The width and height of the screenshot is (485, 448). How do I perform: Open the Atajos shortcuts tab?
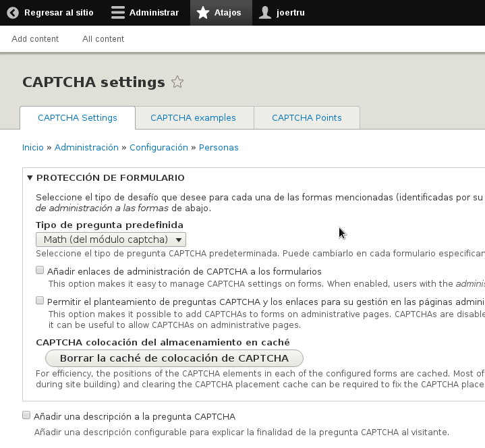pyautogui.click(x=221, y=13)
